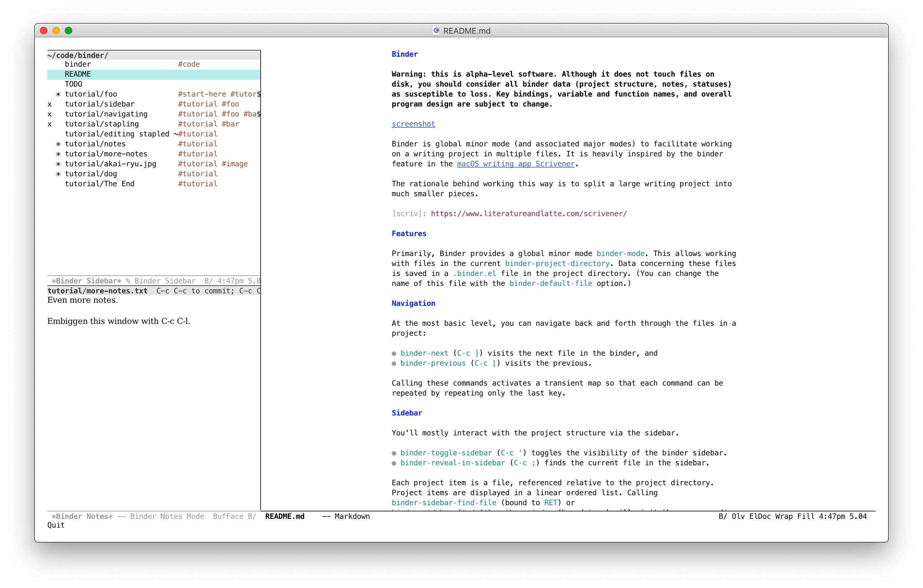Click the Navigation heading
Screen dimensions: 923x588
[413, 303]
